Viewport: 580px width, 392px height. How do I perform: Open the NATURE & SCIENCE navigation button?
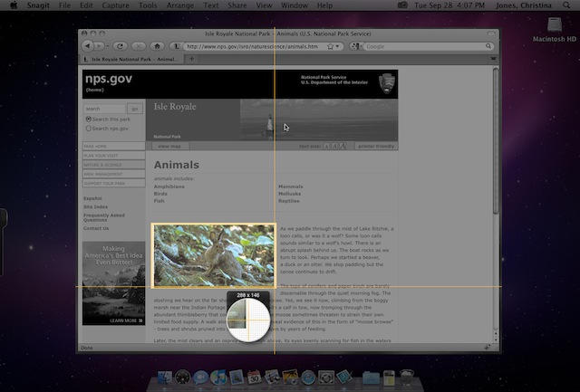tap(113, 165)
